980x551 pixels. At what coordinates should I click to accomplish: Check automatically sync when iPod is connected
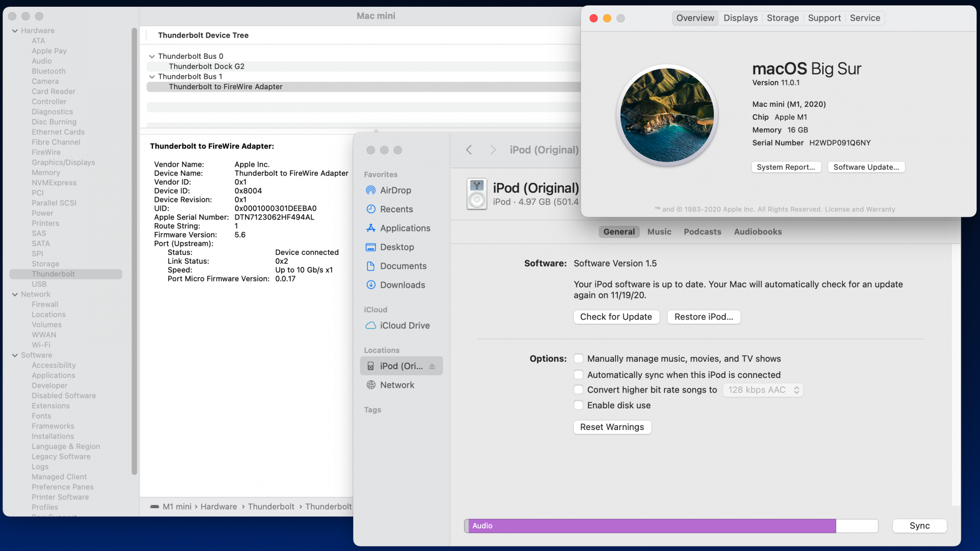click(x=579, y=375)
